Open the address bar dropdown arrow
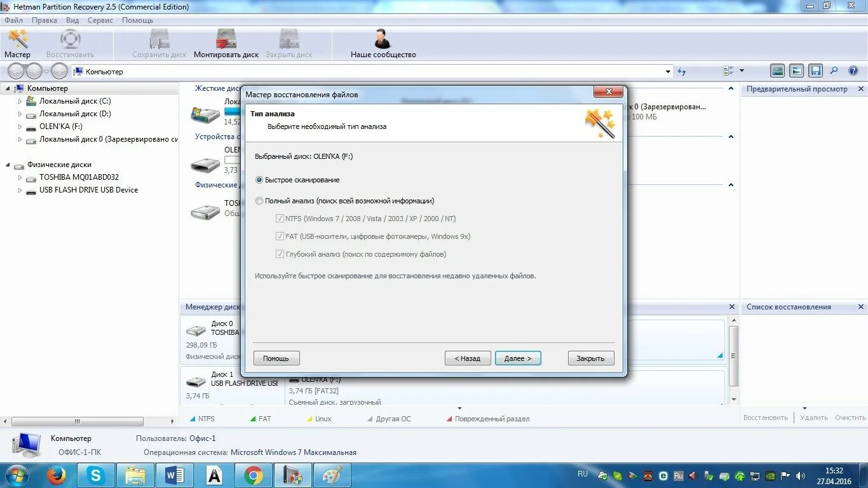Viewport: 868px width, 488px height. click(668, 72)
